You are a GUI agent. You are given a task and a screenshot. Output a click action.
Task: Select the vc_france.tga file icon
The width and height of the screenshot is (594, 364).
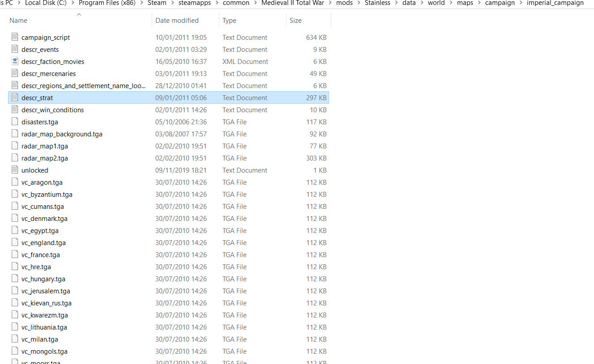(x=15, y=254)
